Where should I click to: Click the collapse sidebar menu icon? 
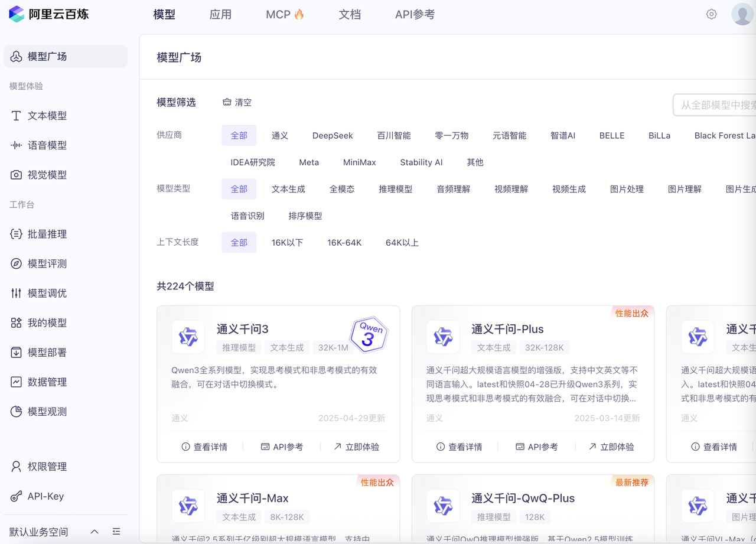(116, 532)
